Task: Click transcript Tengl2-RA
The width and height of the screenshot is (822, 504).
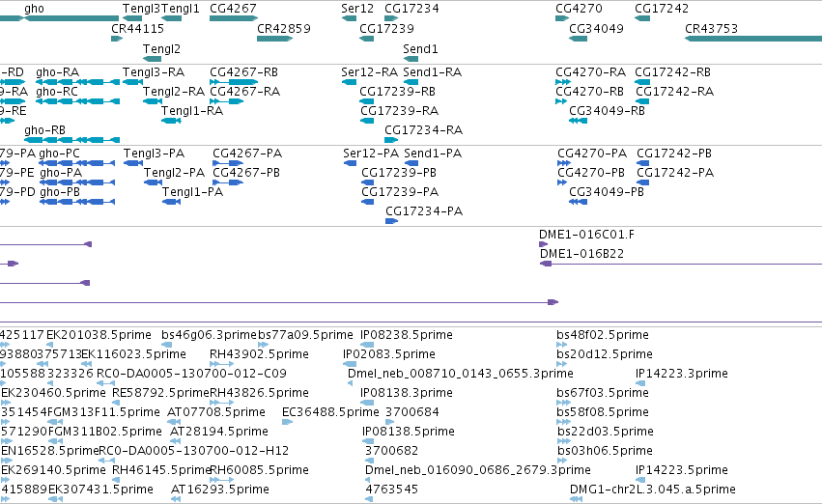Action: coord(174,92)
